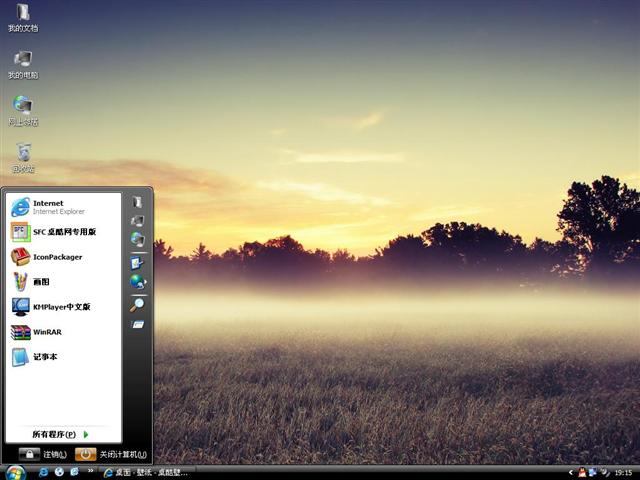Open the 我的文档 desktop icon
The height and width of the screenshot is (480, 640).
[x=23, y=18]
